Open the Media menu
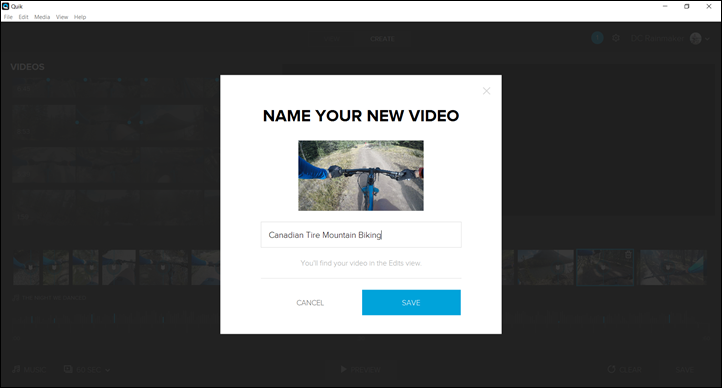This screenshot has width=722, height=388. click(x=42, y=17)
